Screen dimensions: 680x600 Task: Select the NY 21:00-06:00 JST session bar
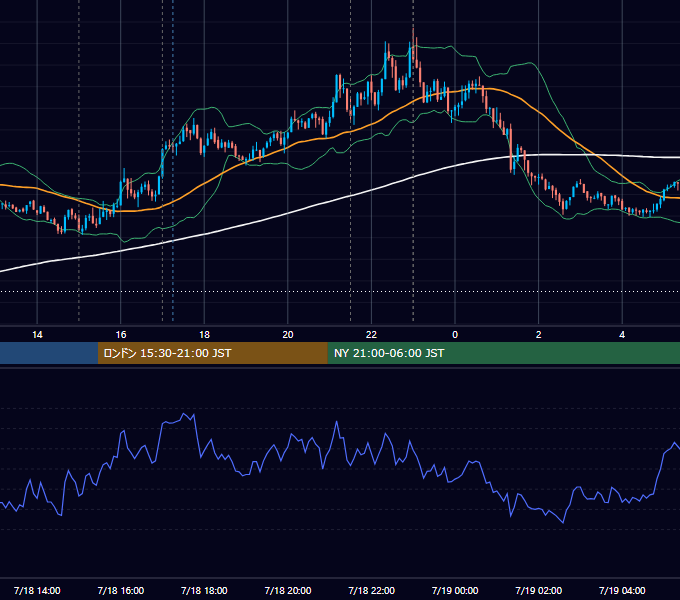pos(503,353)
